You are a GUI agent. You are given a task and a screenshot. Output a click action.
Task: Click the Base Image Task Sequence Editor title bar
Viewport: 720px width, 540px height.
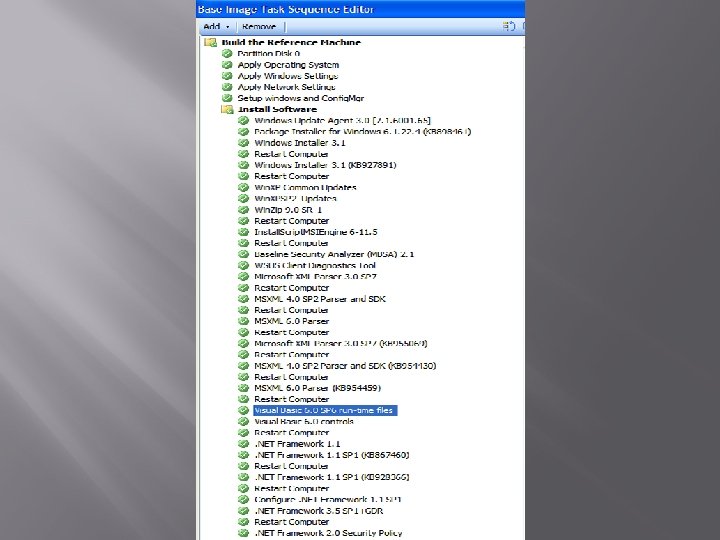[360, 9]
